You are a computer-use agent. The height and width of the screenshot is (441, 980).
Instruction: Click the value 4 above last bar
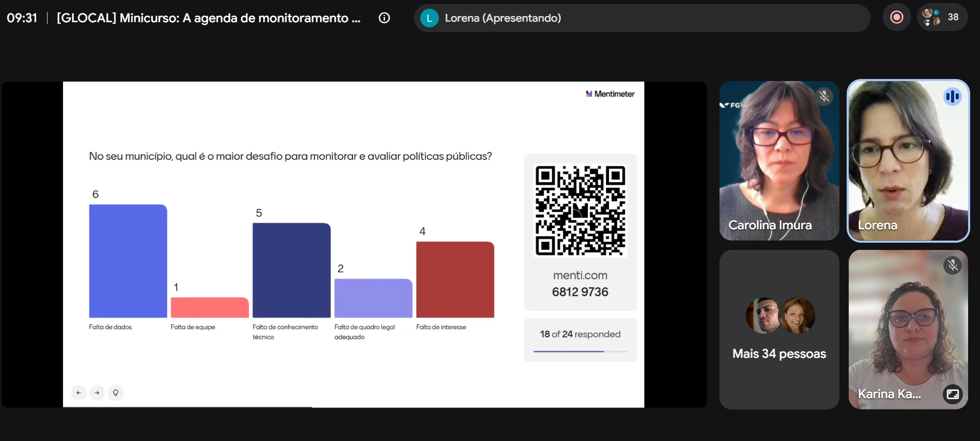[422, 231]
